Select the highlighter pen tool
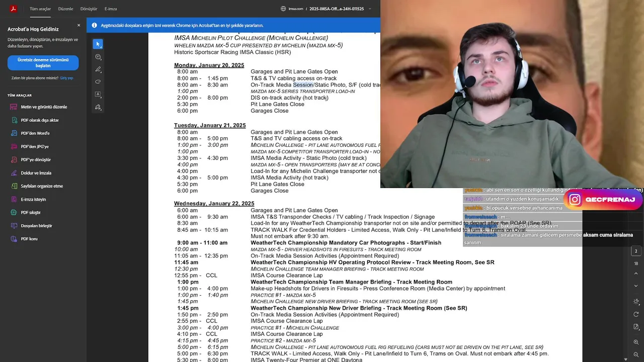Viewport: 644px width, 362px height. (x=98, y=69)
